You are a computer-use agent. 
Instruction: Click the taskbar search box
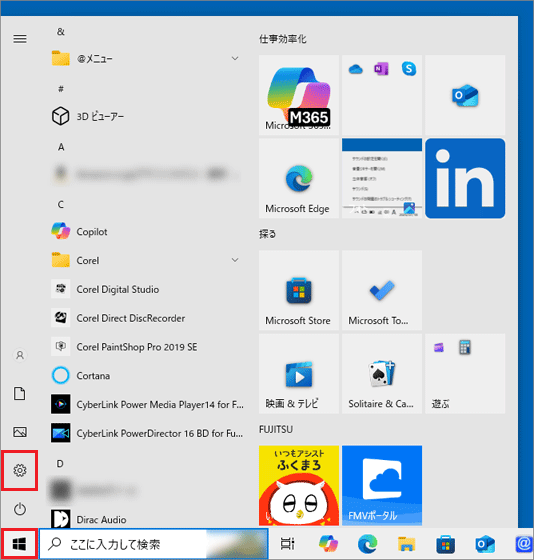154,544
